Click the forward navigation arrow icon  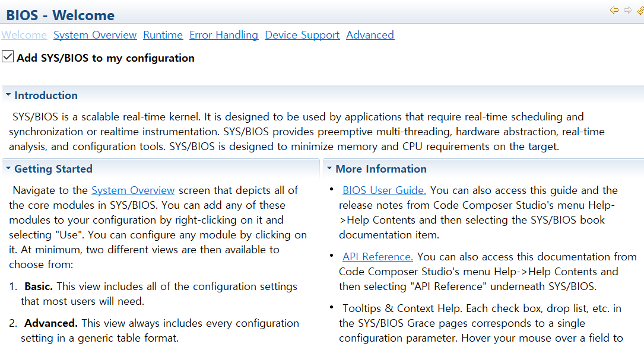[x=627, y=10]
